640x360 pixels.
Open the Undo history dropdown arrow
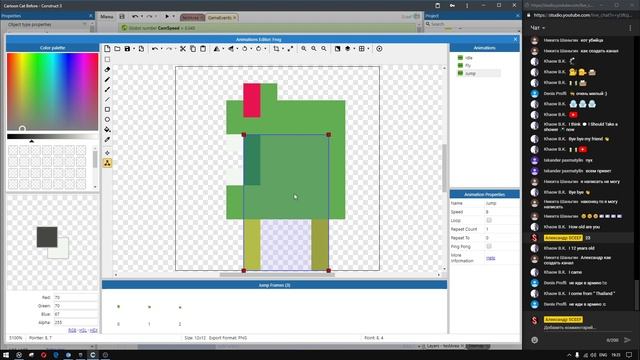161,49
